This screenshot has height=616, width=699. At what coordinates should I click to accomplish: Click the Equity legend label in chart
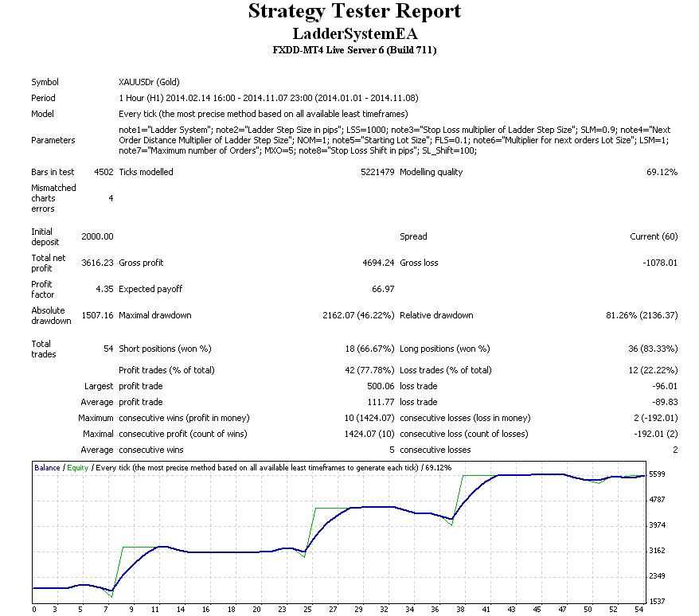click(x=77, y=468)
